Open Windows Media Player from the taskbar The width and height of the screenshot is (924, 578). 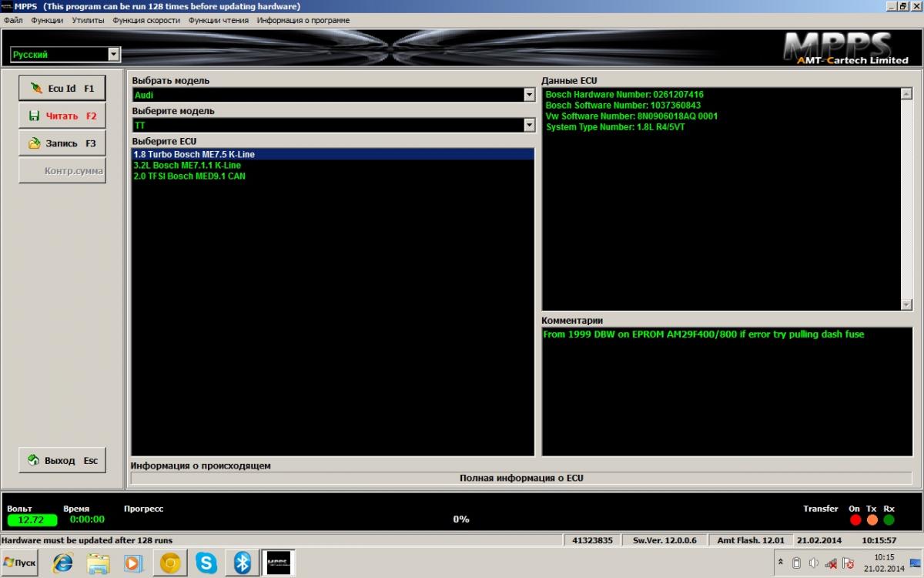135,563
